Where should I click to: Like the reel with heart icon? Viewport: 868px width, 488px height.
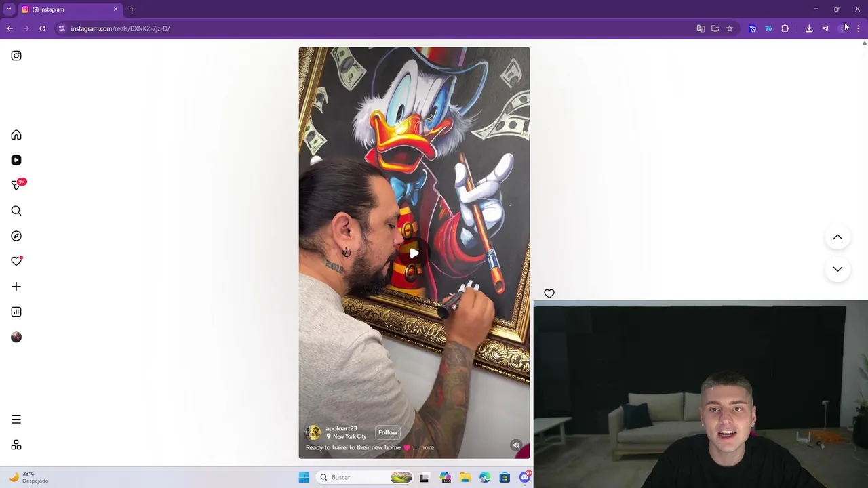[549, 293]
